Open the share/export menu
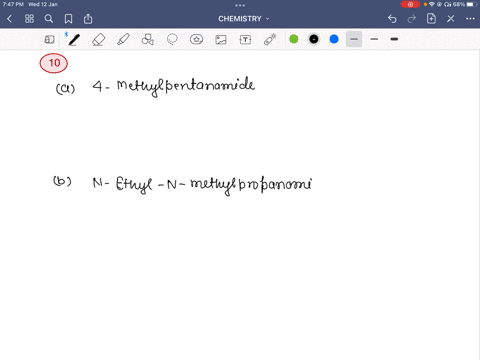This screenshot has width=480, height=360. [x=88, y=19]
